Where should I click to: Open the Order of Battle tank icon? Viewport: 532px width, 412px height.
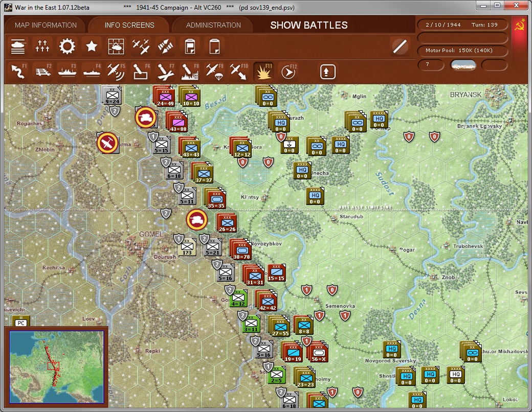pyautogui.click(x=17, y=47)
